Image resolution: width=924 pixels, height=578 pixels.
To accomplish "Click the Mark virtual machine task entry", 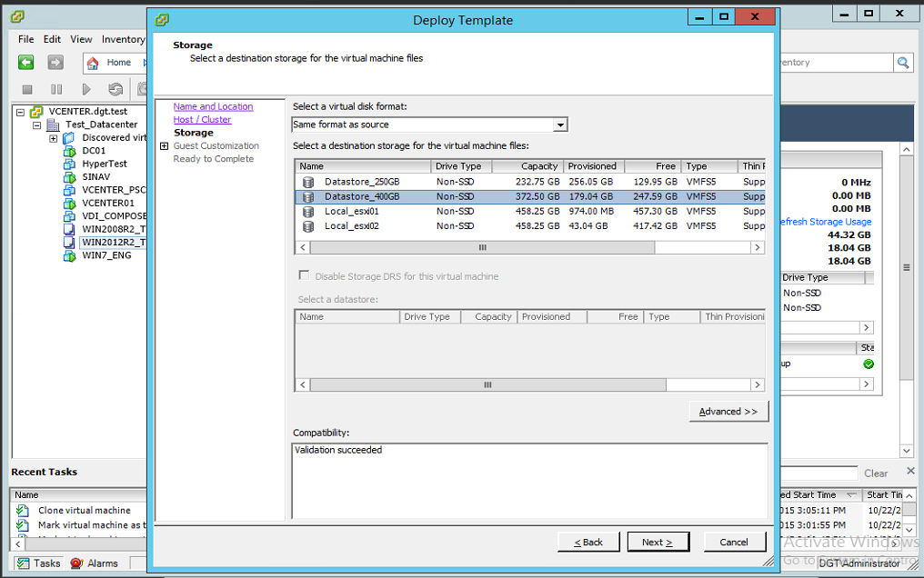I will click(x=91, y=525).
